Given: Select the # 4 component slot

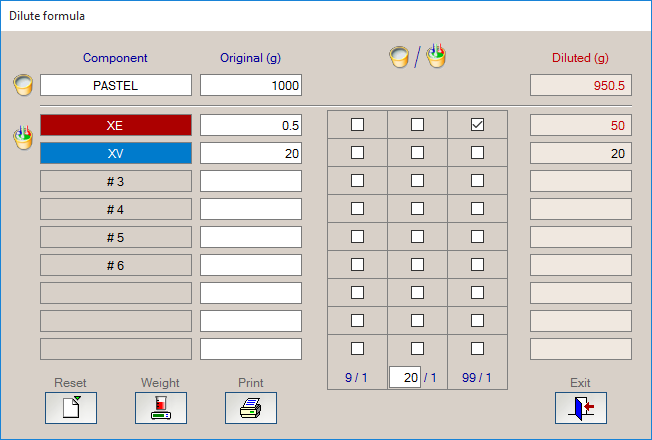Looking at the screenshot, I should click(x=116, y=209).
